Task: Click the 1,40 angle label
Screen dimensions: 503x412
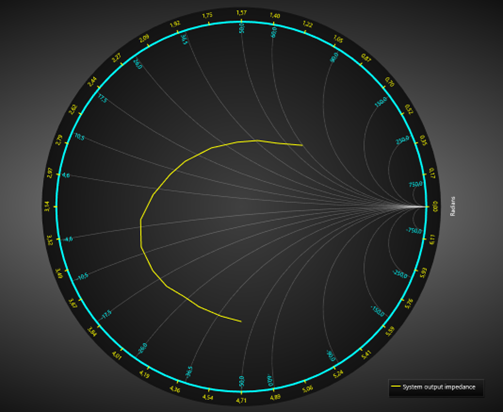Action: click(x=275, y=15)
